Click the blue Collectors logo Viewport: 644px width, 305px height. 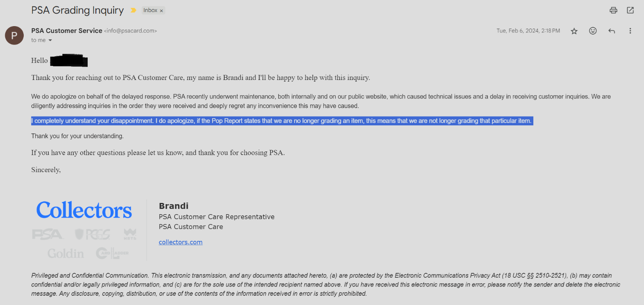tap(84, 210)
